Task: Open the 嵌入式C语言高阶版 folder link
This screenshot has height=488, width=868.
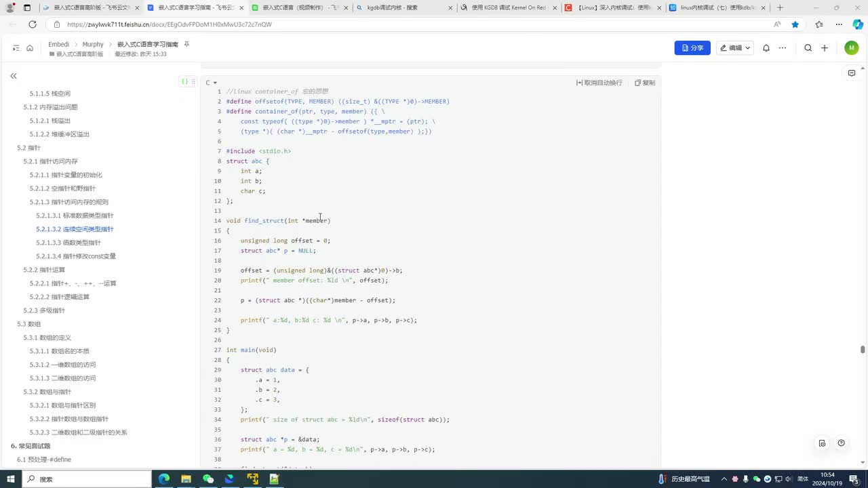Action: (x=76, y=54)
